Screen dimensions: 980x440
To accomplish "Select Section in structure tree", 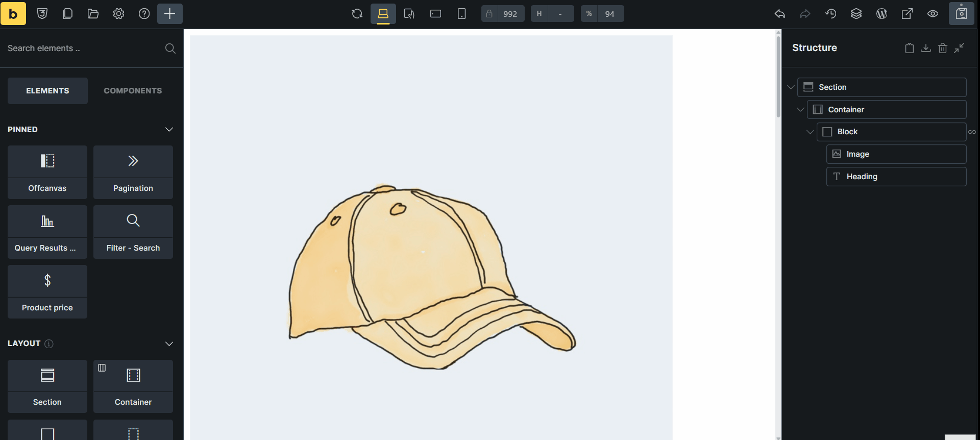I will (882, 87).
